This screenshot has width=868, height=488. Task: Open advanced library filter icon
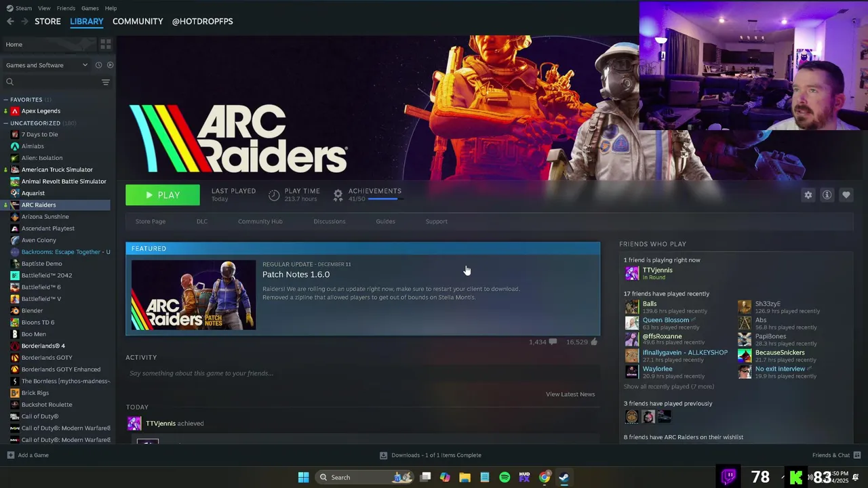coord(106,82)
